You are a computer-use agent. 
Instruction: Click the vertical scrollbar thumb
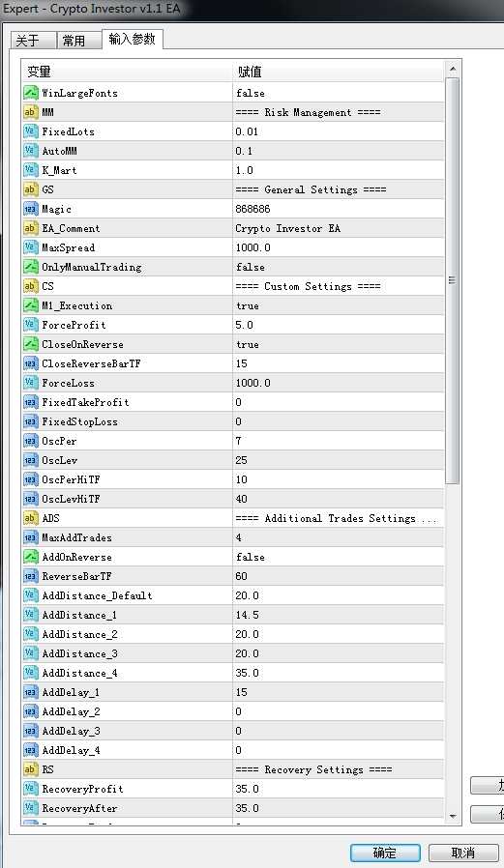[453, 280]
